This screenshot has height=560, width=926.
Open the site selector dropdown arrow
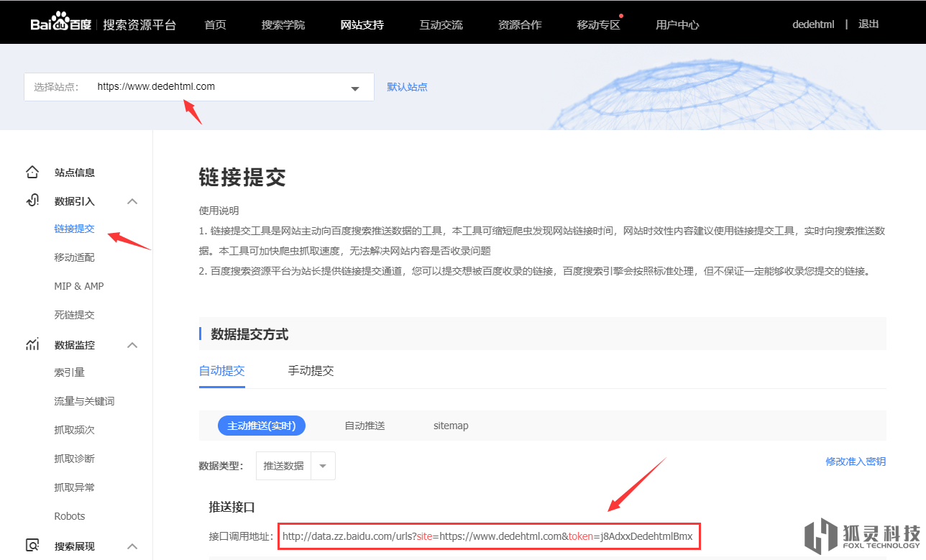(354, 88)
